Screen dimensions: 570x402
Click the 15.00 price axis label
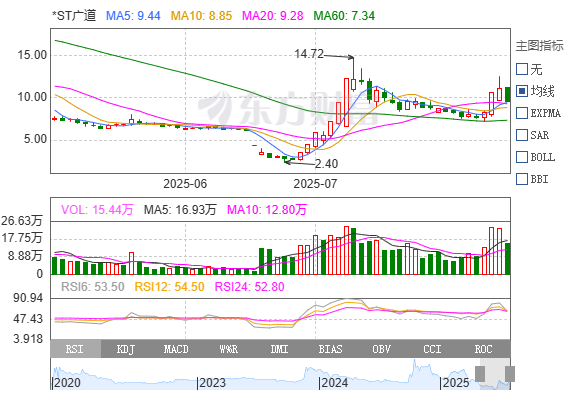tap(32, 55)
